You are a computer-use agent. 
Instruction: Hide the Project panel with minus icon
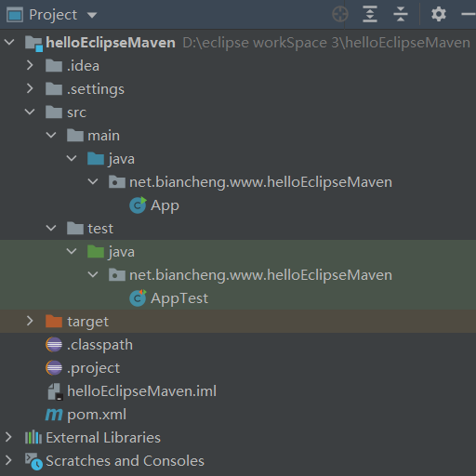(x=469, y=14)
